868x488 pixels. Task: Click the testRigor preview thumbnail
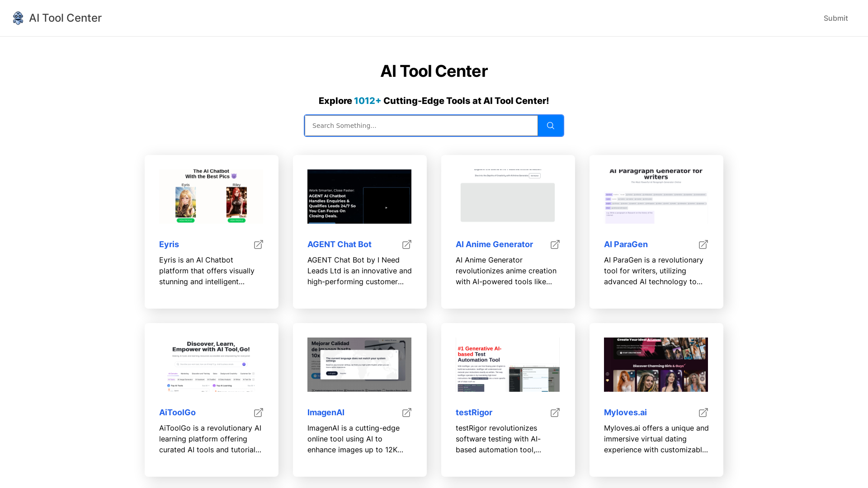point(508,365)
